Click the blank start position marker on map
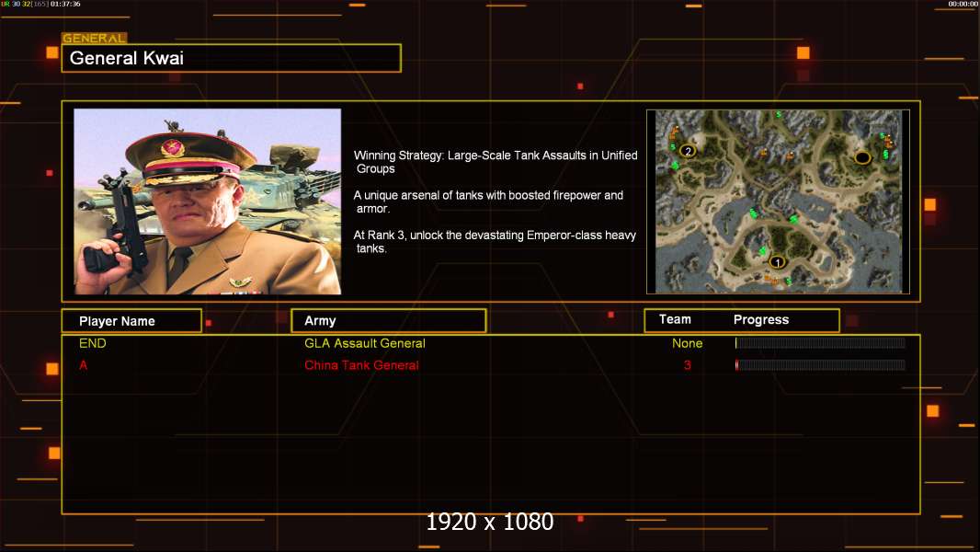This screenshot has height=552, width=980. tap(862, 157)
